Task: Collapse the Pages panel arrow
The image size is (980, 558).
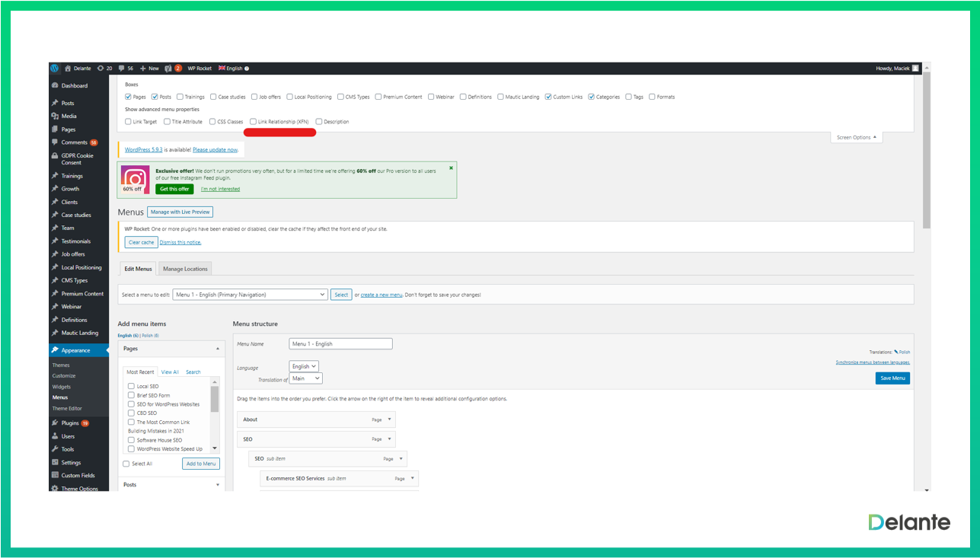Action: pos(218,349)
